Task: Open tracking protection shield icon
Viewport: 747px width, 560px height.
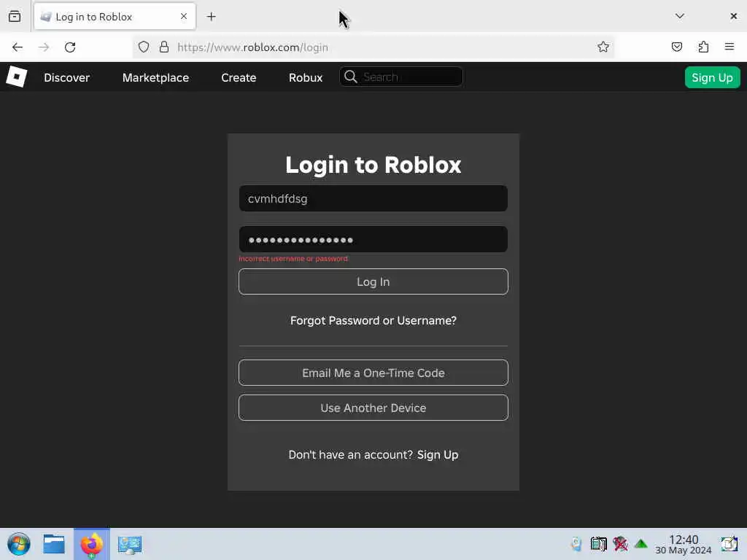Action: (144, 47)
